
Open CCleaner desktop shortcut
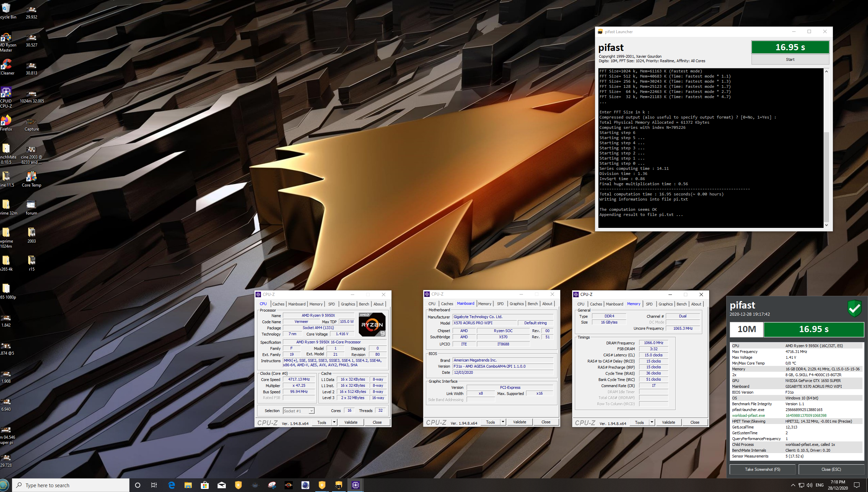tap(7, 67)
